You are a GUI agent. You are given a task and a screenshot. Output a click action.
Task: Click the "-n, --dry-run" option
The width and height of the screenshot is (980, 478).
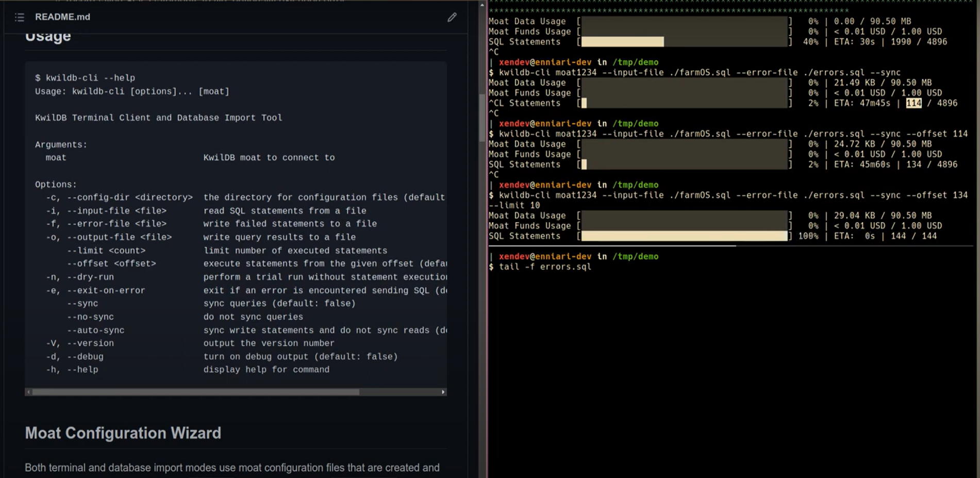point(80,277)
